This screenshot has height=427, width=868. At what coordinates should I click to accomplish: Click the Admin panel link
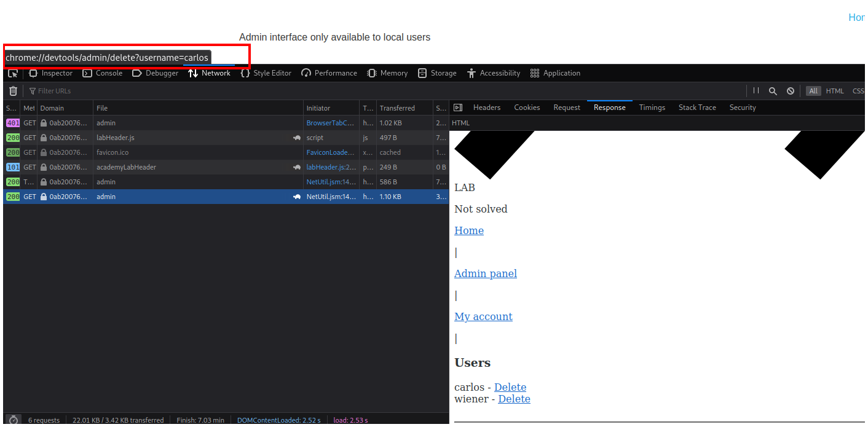click(x=486, y=273)
